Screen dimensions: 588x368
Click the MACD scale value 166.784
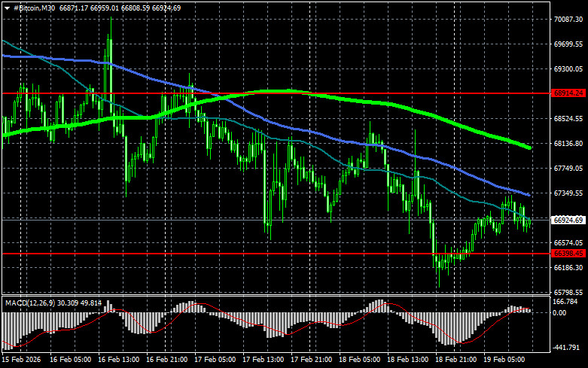[x=565, y=302]
